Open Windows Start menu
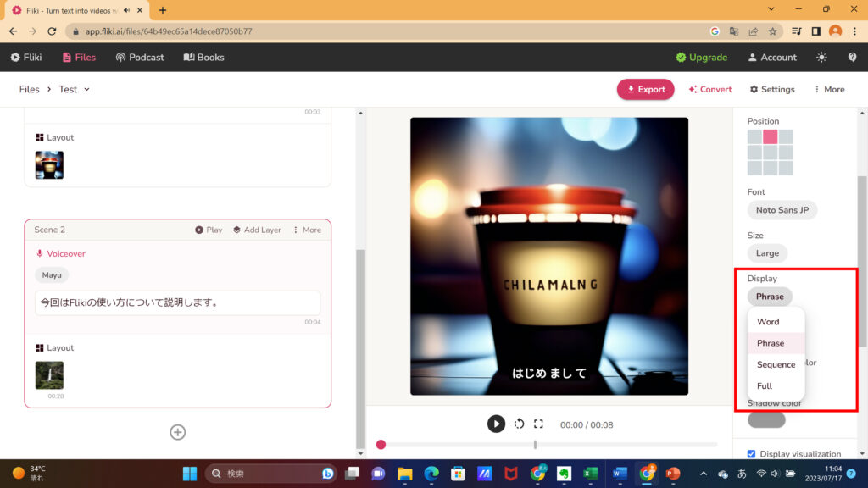The height and width of the screenshot is (488, 868). coord(190,474)
